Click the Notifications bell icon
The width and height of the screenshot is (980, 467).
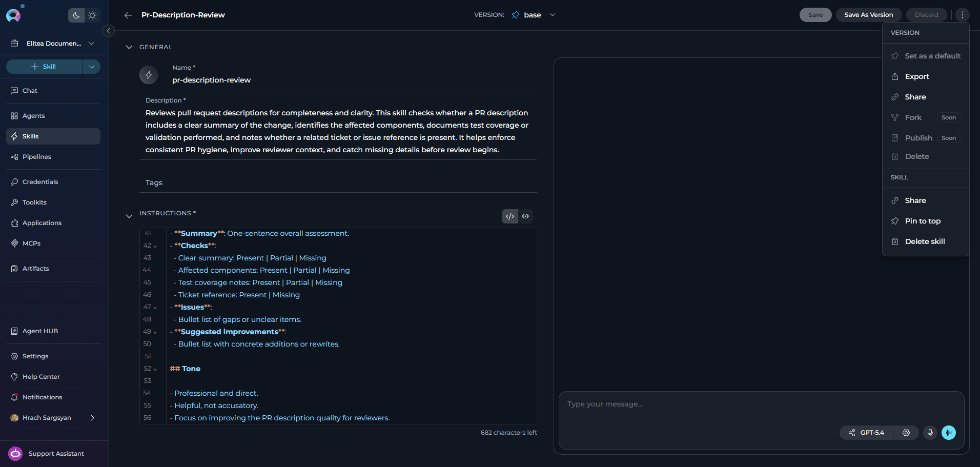coord(14,397)
